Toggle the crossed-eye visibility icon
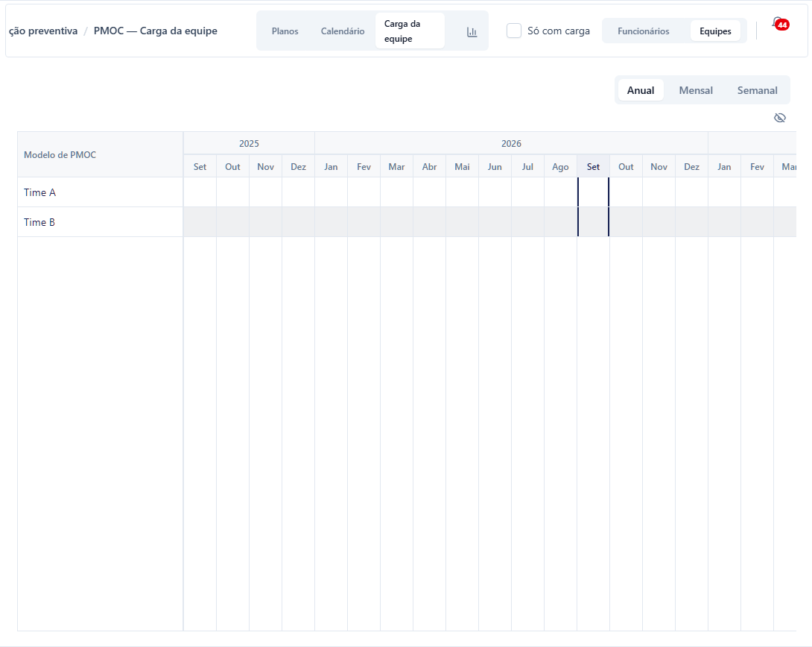The image size is (812, 647). (x=779, y=118)
